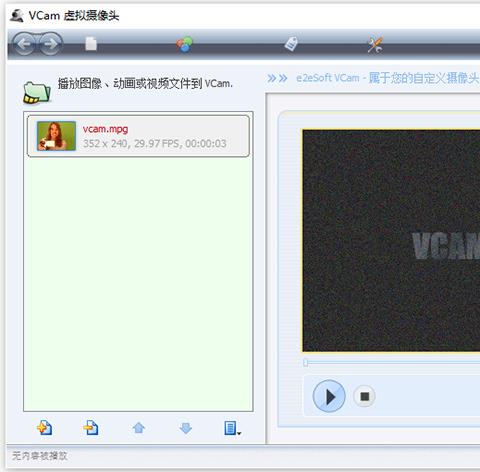480x472 pixels.
Task: Click the VCam preview video area
Action: tap(391, 240)
